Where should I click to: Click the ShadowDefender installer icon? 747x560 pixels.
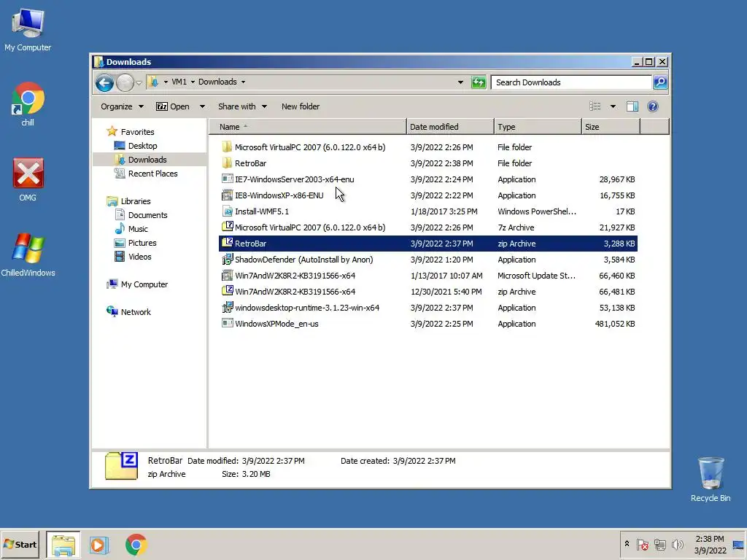point(228,260)
